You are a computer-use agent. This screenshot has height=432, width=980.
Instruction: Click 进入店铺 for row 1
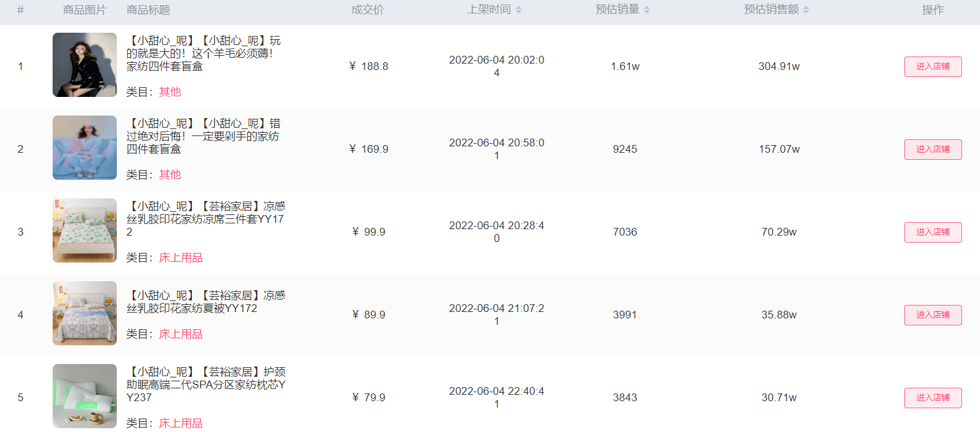click(x=933, y=67)
